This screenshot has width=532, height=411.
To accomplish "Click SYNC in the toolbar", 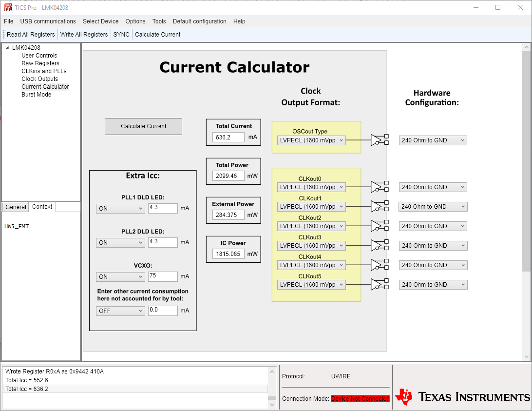I will pyautogui.click(x=121, y=34).
